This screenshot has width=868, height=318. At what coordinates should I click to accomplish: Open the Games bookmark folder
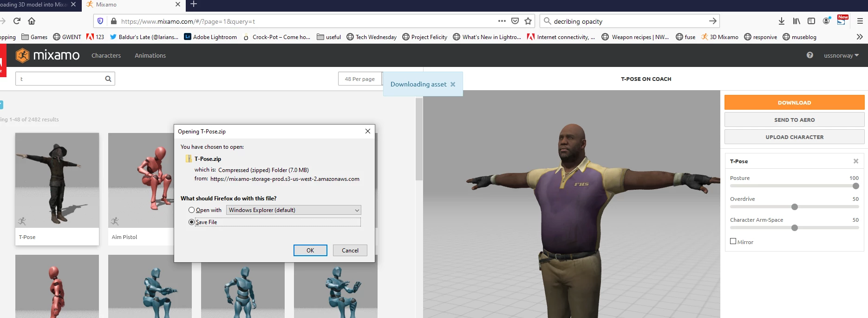click(x=34, y=37)
